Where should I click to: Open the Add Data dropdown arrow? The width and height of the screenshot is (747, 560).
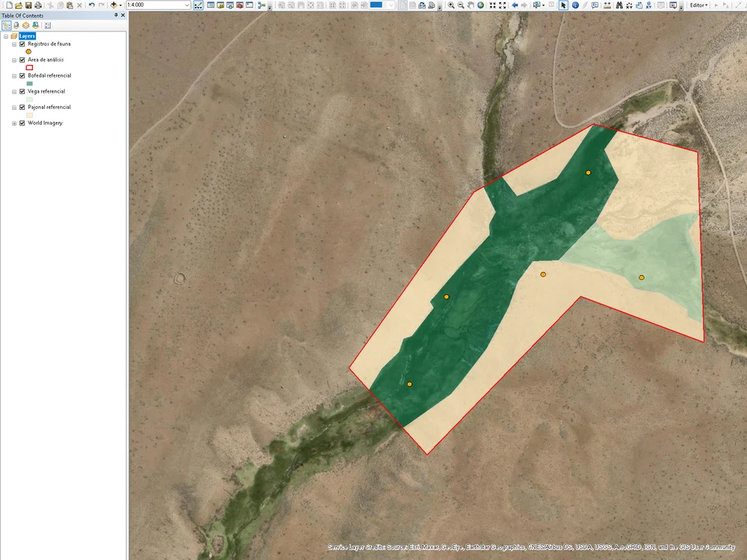coord(120,5)
